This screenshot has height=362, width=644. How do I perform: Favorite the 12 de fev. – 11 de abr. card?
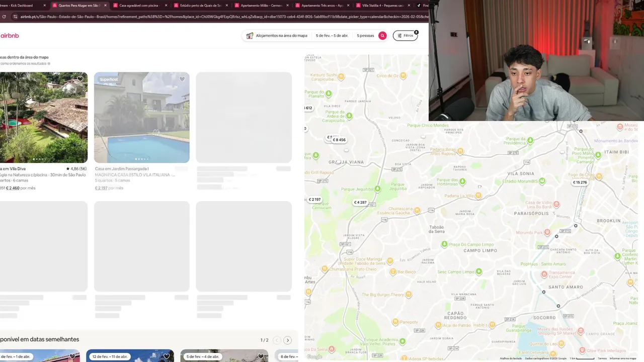pyautogui.click(x=167, y=356)
